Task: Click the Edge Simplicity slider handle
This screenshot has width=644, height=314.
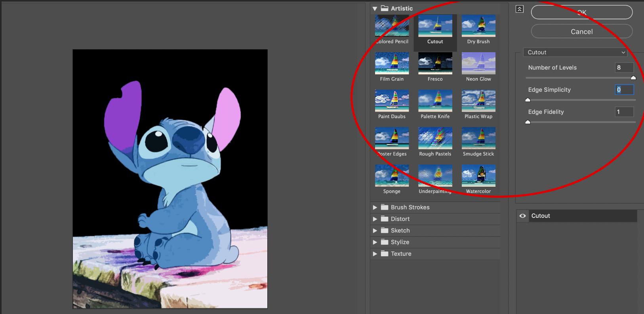Action: [x=528, y=100]
